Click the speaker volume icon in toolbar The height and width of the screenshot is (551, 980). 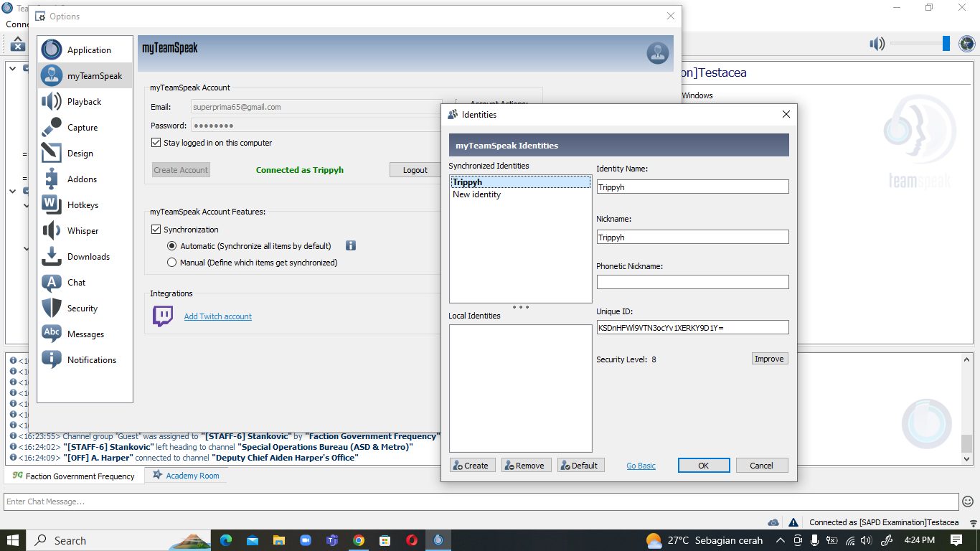click(877, 44)
